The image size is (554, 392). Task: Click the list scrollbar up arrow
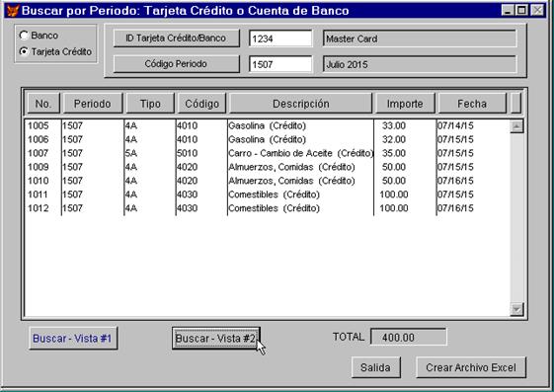tap(516, 126)
